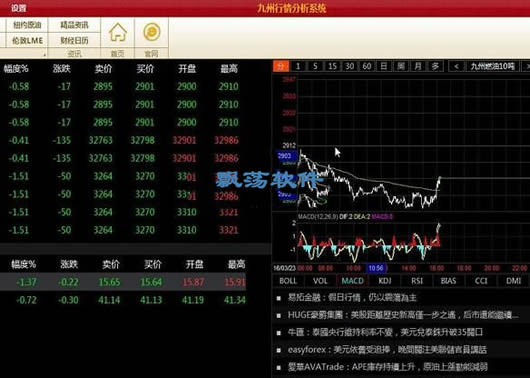Show the BOLL indicator

coord(288,281)
